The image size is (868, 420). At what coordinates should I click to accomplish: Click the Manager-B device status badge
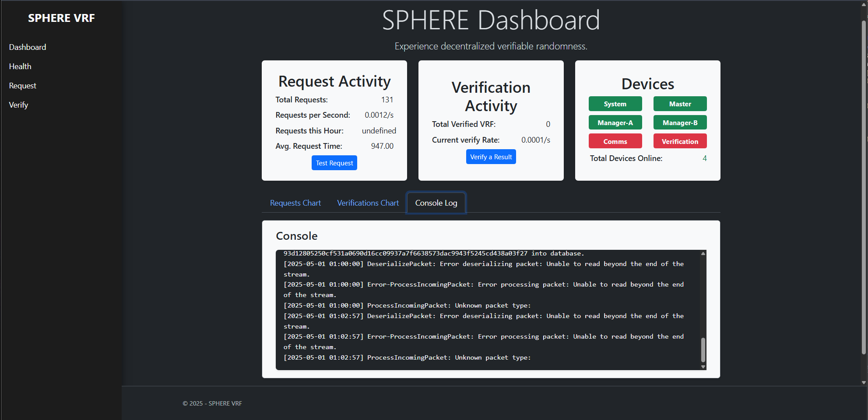[x=680, y=122]
